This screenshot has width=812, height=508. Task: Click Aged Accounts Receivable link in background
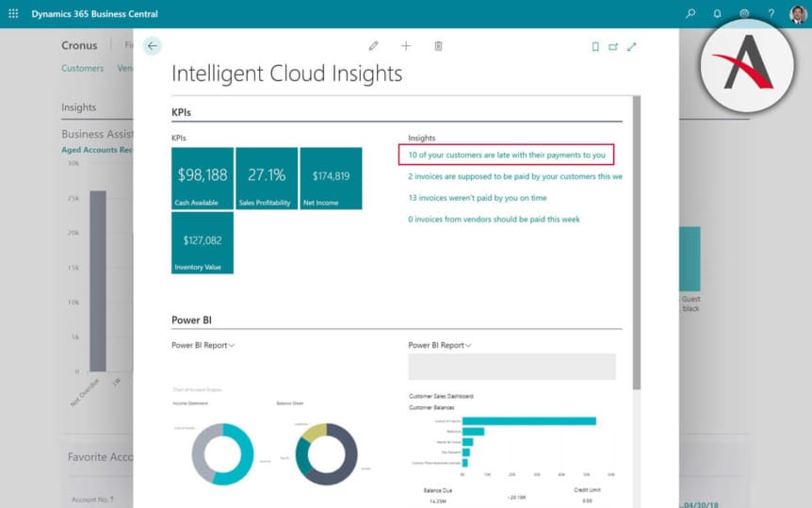(97, 150)
